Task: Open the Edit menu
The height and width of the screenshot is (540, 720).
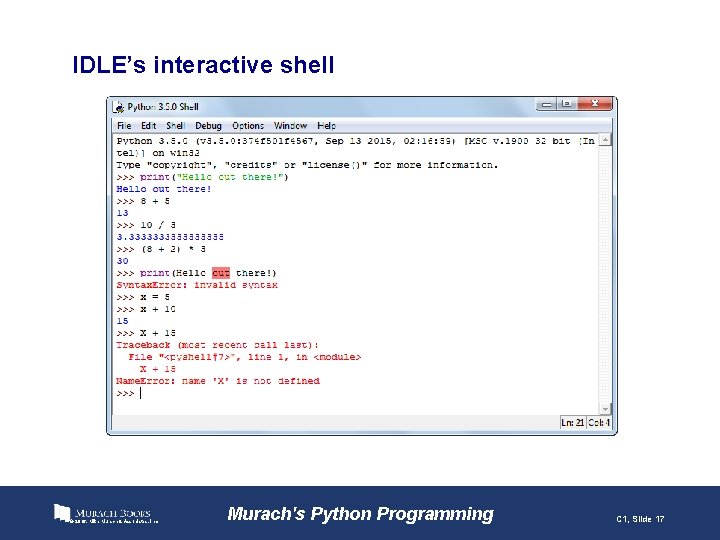Action: (148, 126)
